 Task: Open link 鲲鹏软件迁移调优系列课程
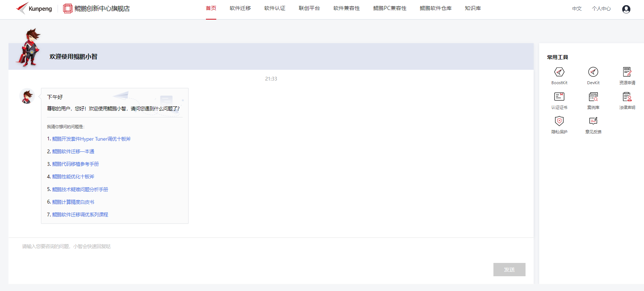pos(80,215)
